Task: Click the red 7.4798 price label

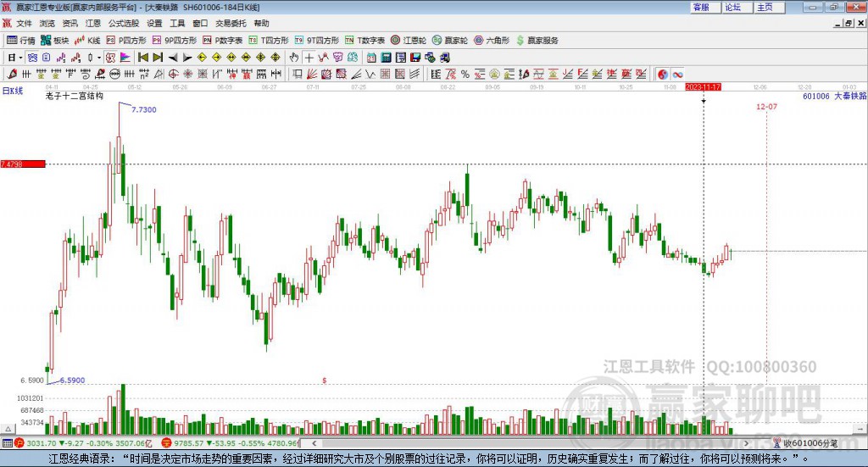Action: (x=23, y=164)
